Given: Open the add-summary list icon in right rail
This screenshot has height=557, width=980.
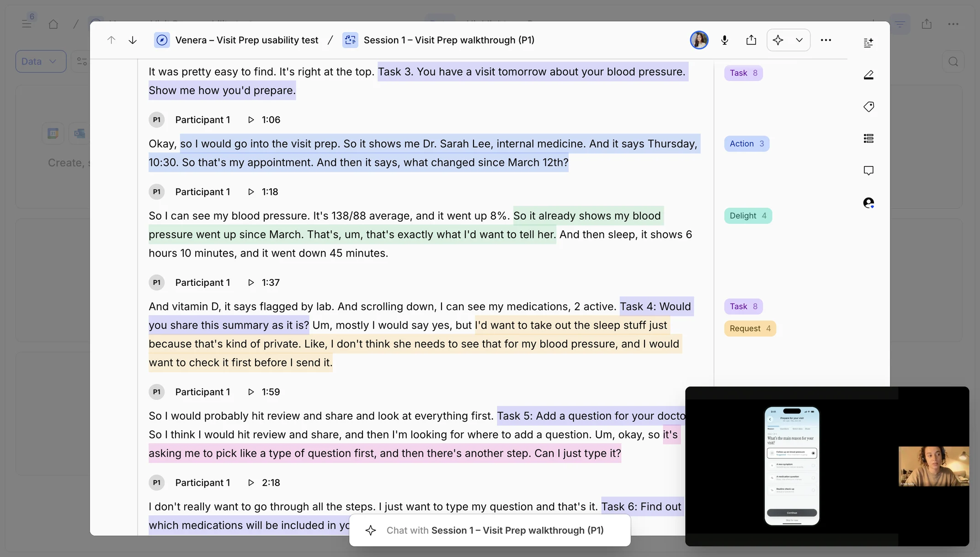Looking at the screenshot, I should [868, 43].
